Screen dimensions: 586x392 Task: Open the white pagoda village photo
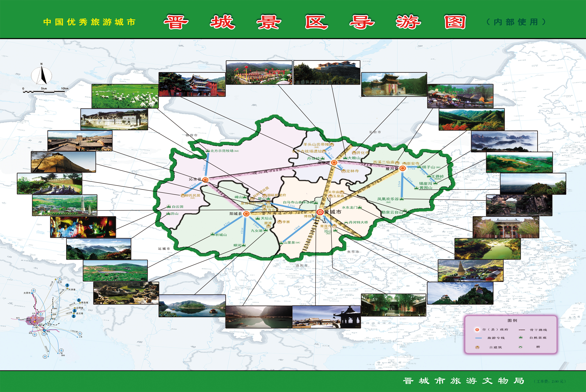coord(65,205)
